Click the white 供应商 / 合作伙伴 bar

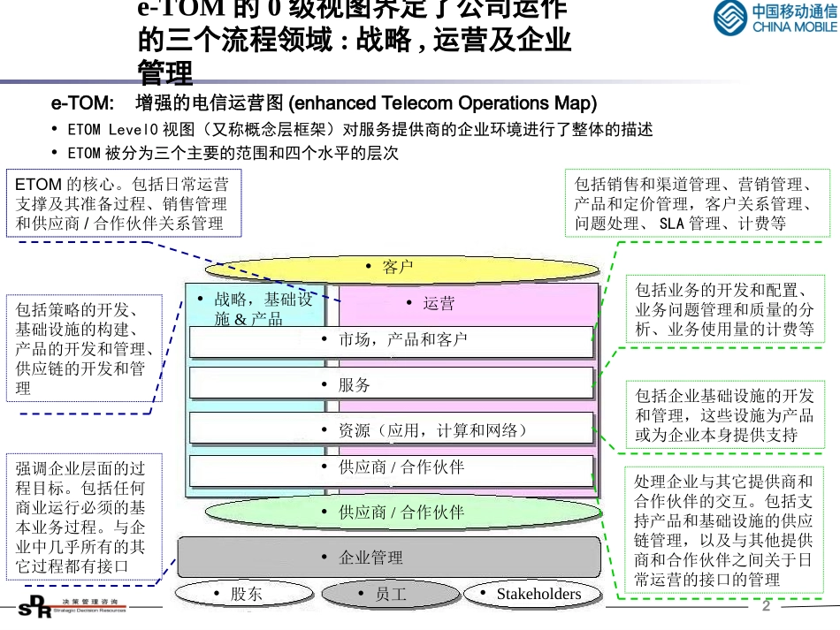point(391,470)
